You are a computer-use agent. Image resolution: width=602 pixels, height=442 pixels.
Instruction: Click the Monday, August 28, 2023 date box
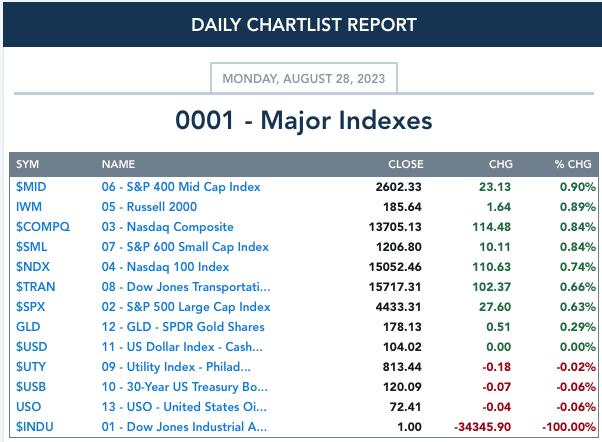tap(304, 78)
